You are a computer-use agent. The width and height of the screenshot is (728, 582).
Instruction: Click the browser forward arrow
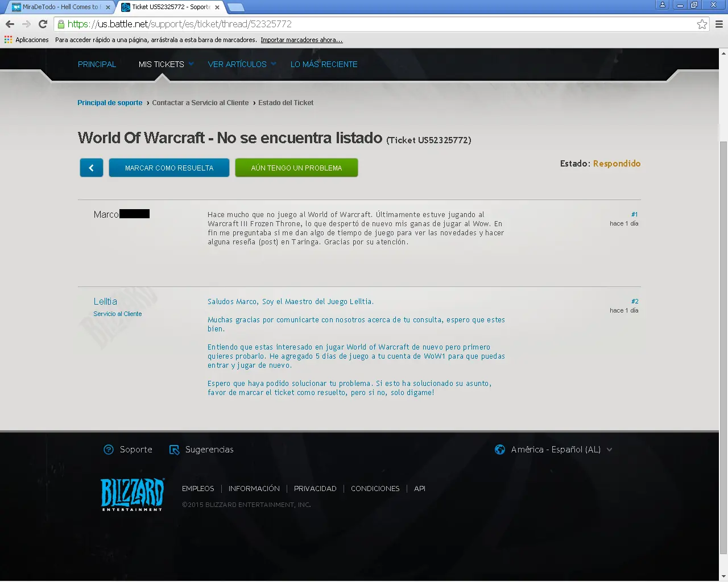26,24
